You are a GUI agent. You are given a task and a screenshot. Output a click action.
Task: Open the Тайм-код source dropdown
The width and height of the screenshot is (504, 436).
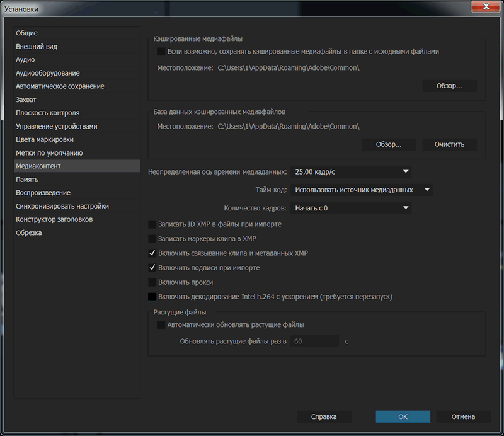click(x=361, y=190)
